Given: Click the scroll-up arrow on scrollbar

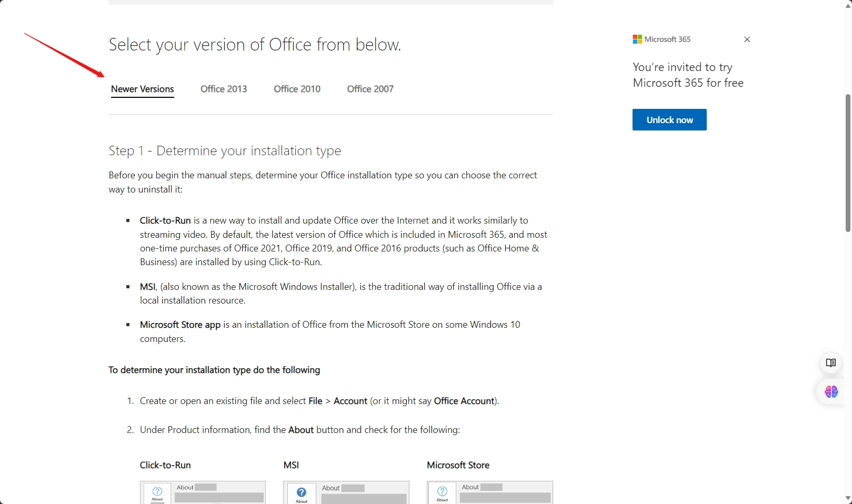Looking at the screenshot, I should pos(847,5).
